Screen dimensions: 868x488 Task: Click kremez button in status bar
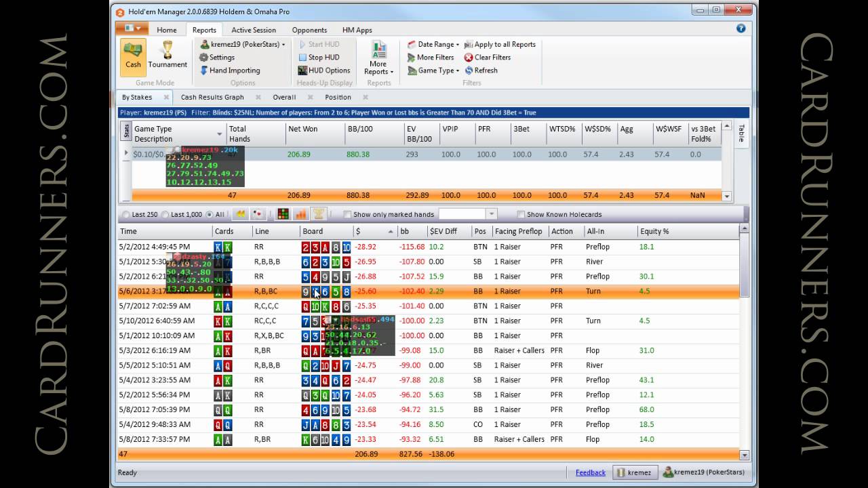[635, 472]
